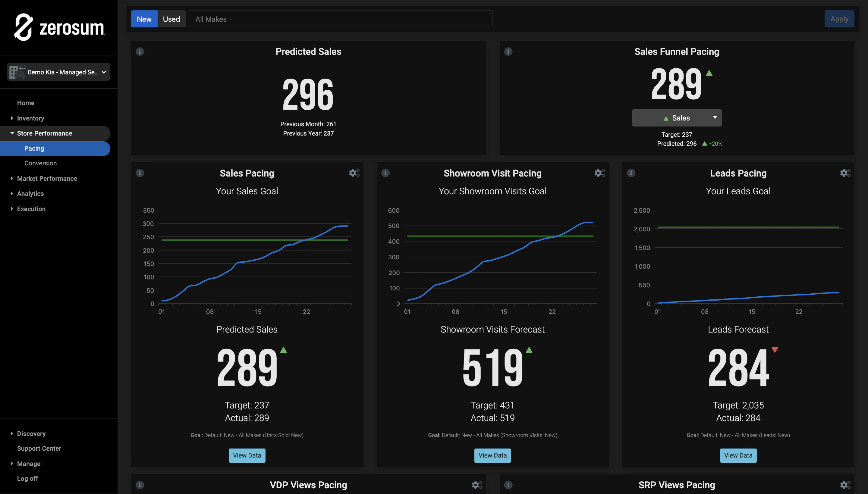Switch to Used vehicles toggle

click(171, 19)
